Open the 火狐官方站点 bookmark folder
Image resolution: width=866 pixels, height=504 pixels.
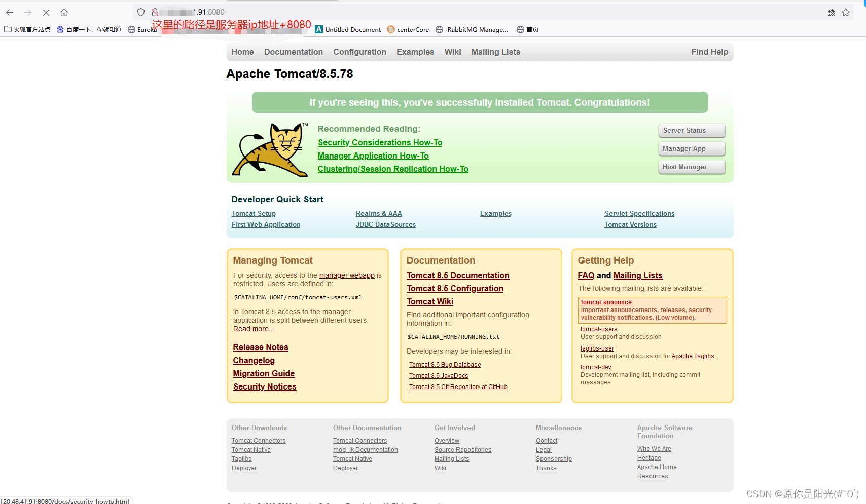point(27,29)
